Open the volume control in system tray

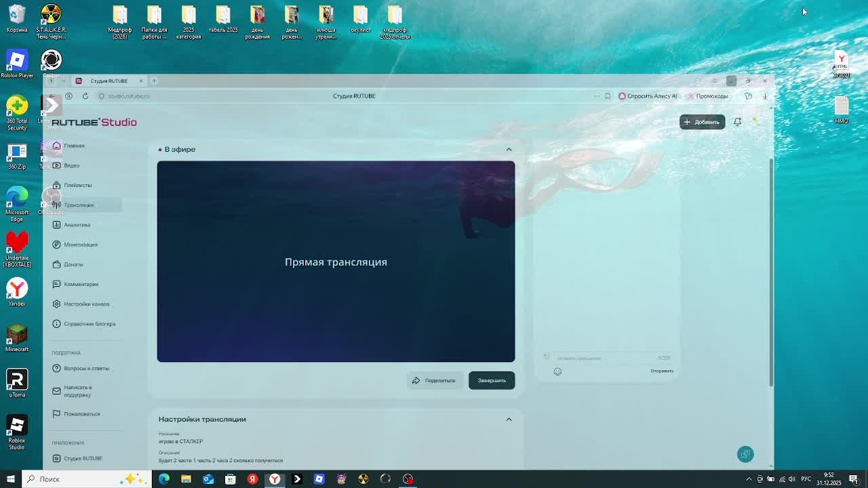point(791,479)
